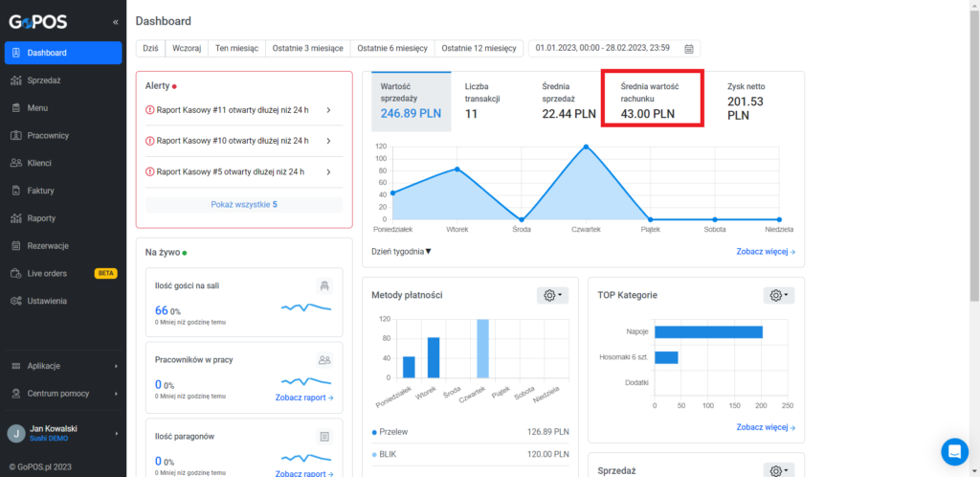Click Pokaż wszystkie 5 alerts button
The image size is (980, 477).
coord(244,204)
